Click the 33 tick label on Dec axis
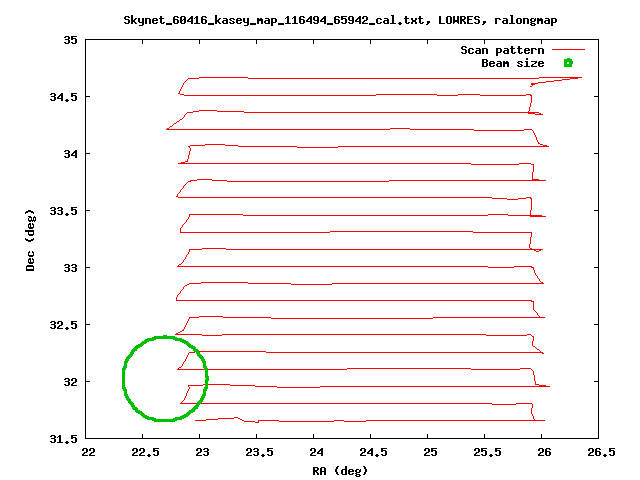 click(x=71, y=267)
